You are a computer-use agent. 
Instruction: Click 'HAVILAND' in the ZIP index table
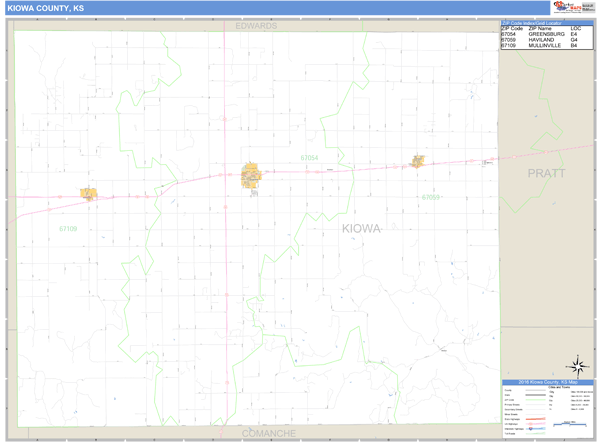tap(541, 40)
